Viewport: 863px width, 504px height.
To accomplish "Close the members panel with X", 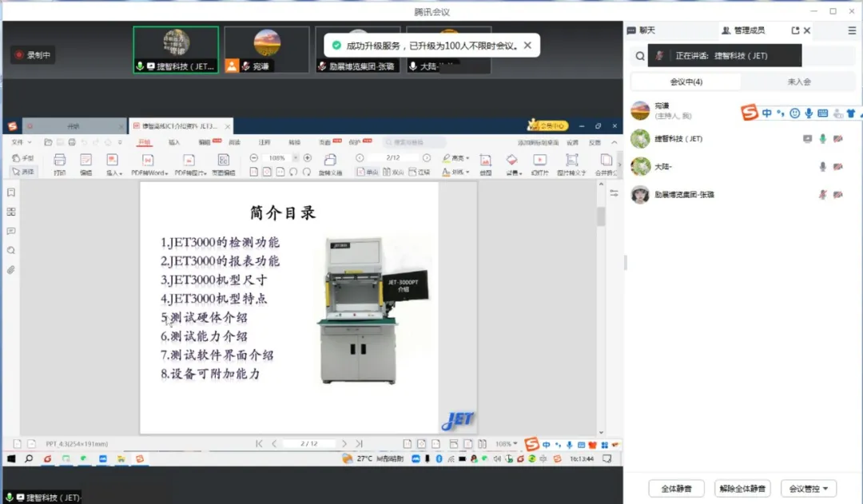I will pyautogui.click(x=807, y=30).
